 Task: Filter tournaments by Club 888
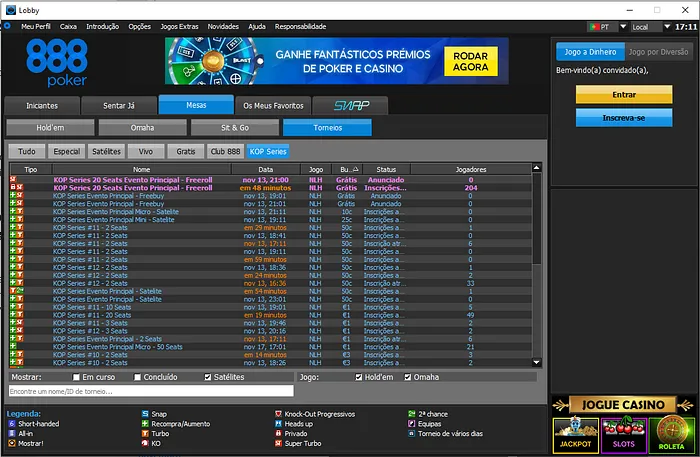pyautogui.click(x=225, y=152)
